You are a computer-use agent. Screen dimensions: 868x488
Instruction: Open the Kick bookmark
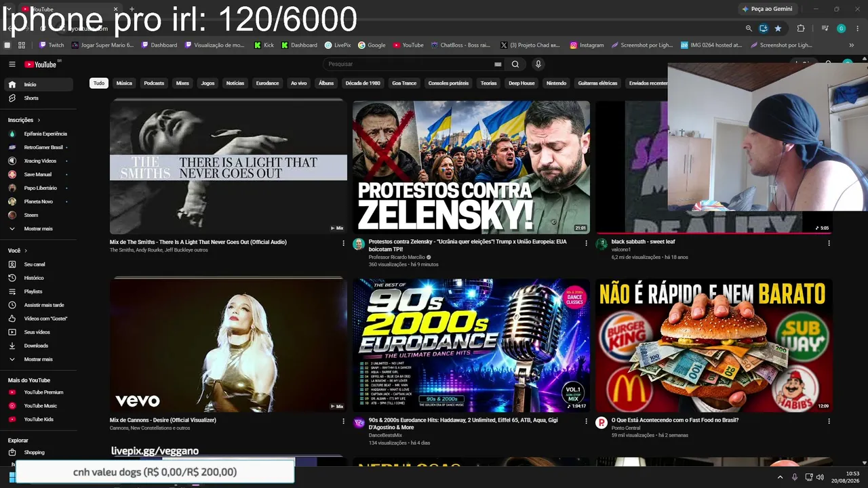(264, 45)
